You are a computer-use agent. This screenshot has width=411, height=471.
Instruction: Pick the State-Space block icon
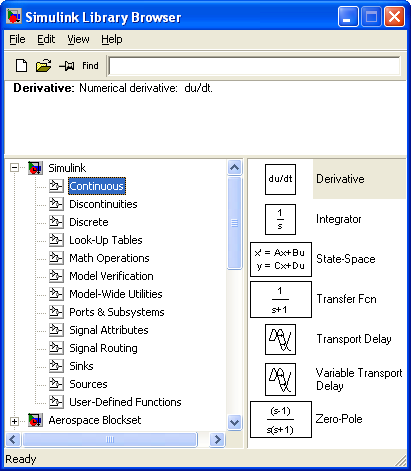pos(281,259)
